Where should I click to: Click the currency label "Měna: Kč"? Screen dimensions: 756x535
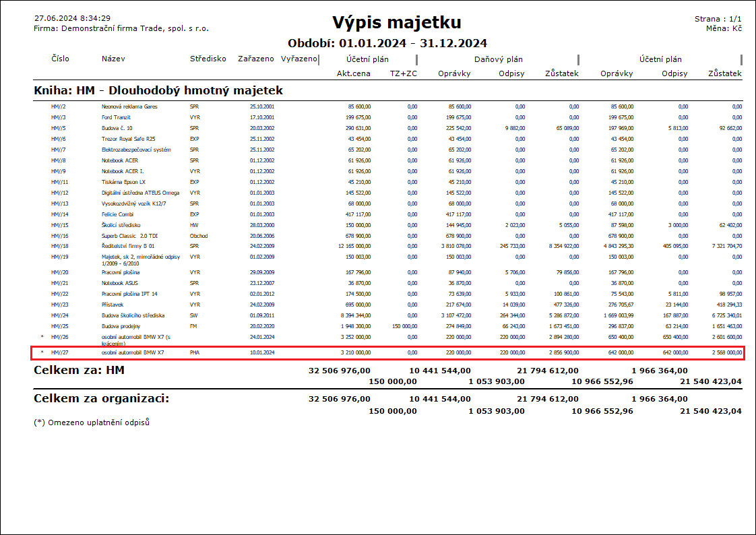pyautogui.click(x=724, y=28)
